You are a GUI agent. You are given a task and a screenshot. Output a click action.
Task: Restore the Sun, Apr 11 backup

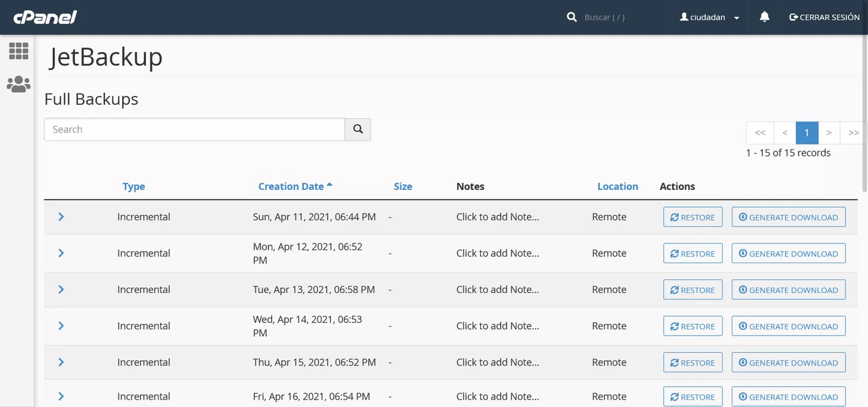point(692,217)
